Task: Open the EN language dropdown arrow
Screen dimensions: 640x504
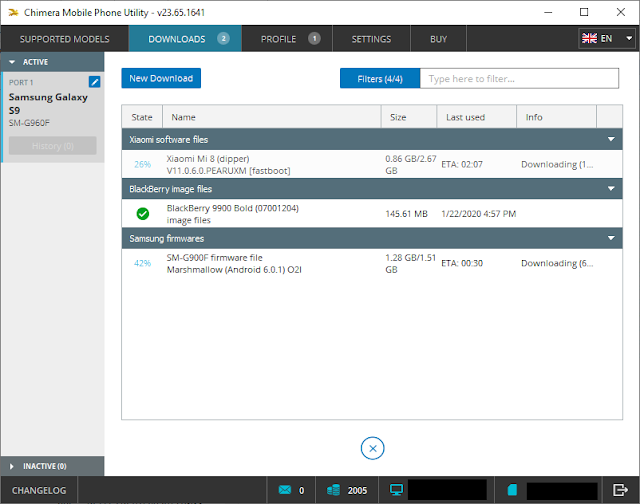Action: (629, 38)
